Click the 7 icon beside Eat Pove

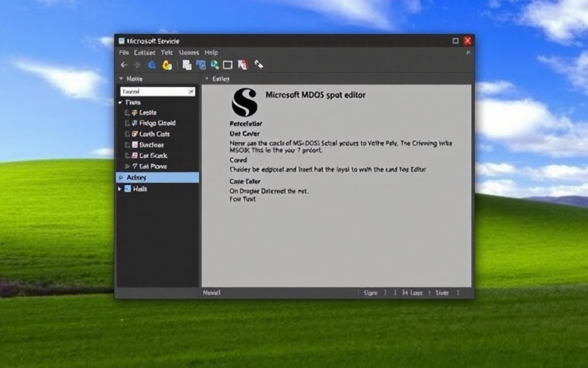click(x=134, y=166)
